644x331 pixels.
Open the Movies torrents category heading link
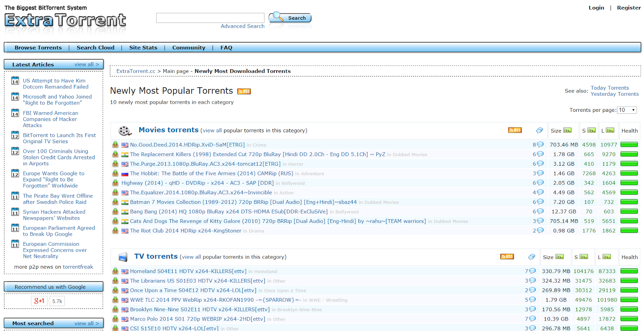(x=169, y=130)
